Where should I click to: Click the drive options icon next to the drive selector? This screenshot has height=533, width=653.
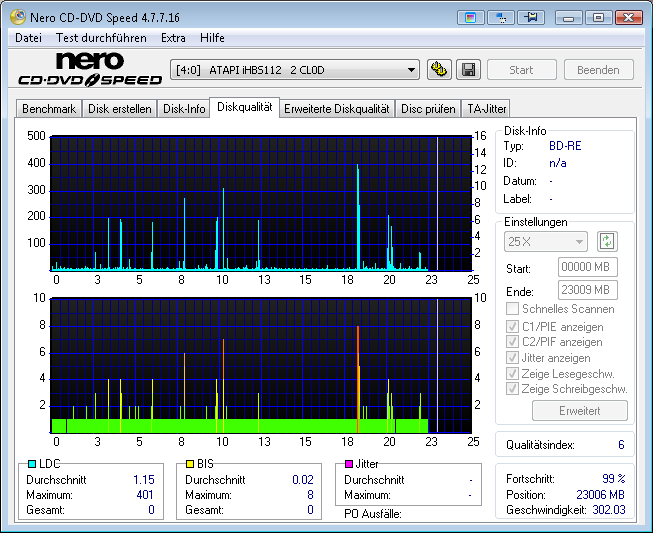pyautogui.click(x=439, y=70)
